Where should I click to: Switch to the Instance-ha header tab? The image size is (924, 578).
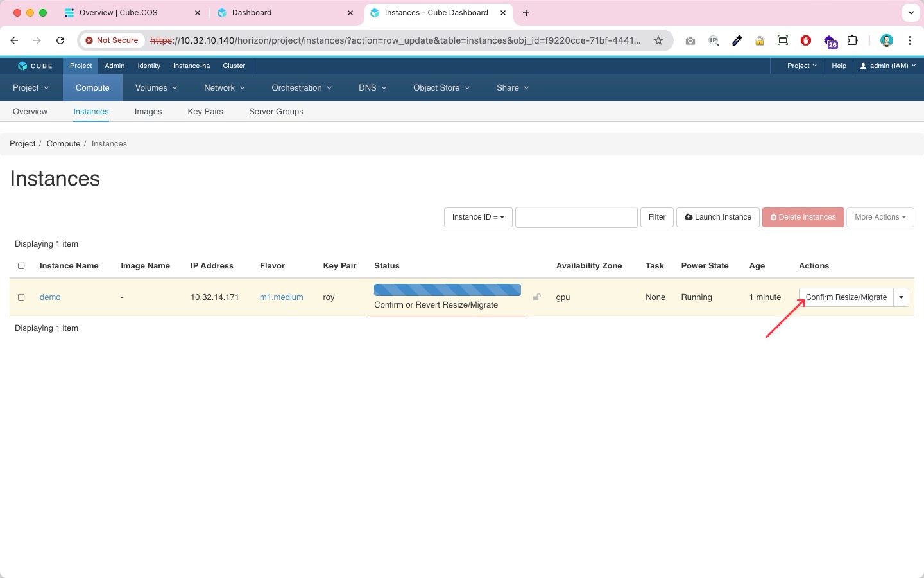(x=191, y=66)
